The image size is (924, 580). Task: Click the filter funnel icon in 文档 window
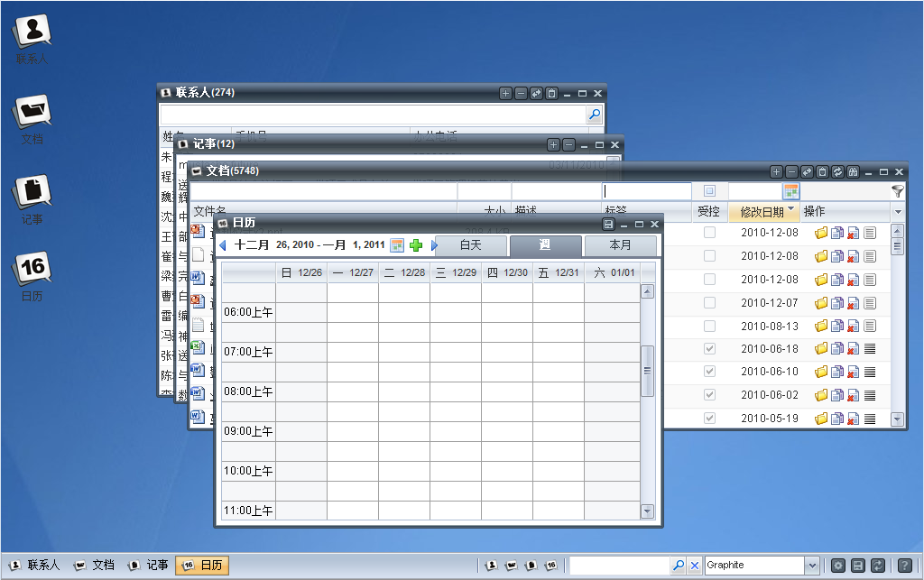pos(898,191)
